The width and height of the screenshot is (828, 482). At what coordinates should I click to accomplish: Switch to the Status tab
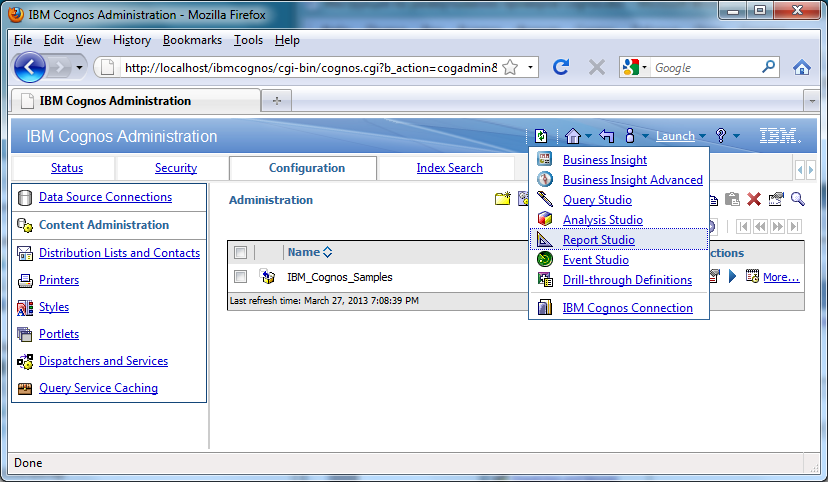point(67,168)
